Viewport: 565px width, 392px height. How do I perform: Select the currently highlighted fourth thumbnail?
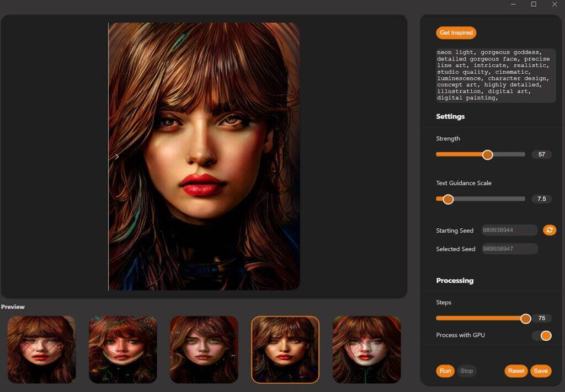(285, 349)
